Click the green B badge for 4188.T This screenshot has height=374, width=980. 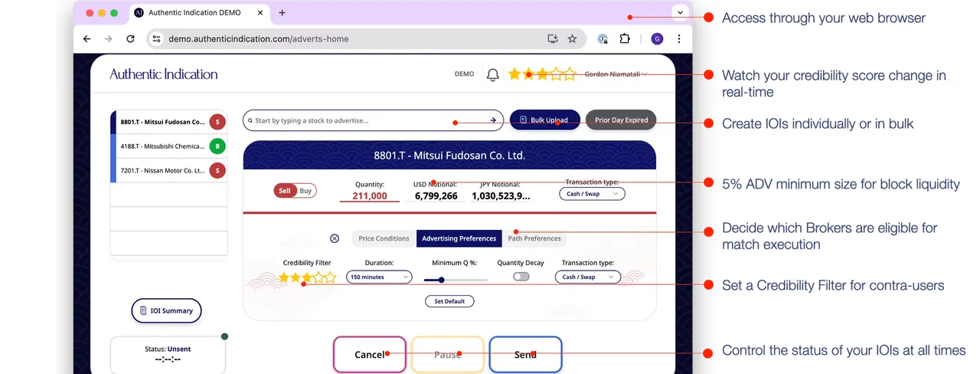tap(217, 146)
